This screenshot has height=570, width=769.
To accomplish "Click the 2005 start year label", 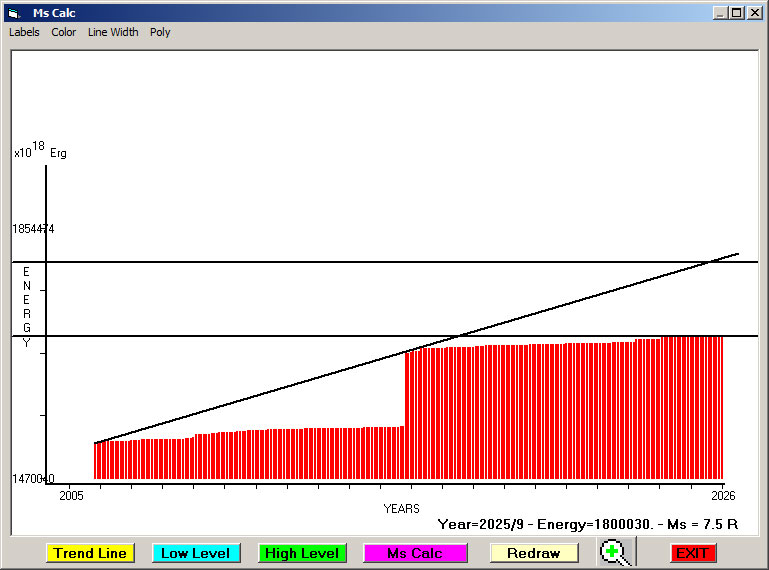I will click(71, 495).
